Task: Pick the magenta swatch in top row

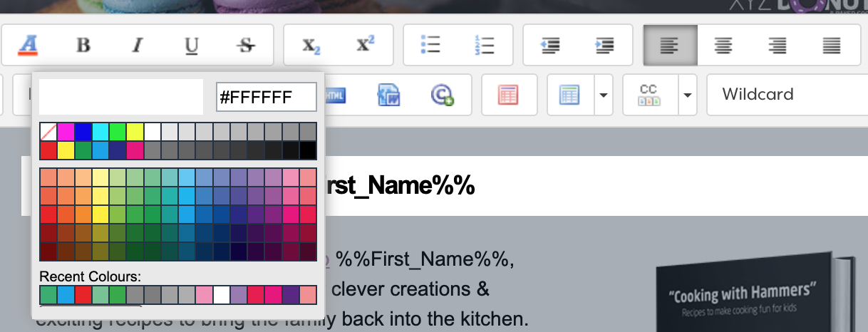Action: pos(66,132)
